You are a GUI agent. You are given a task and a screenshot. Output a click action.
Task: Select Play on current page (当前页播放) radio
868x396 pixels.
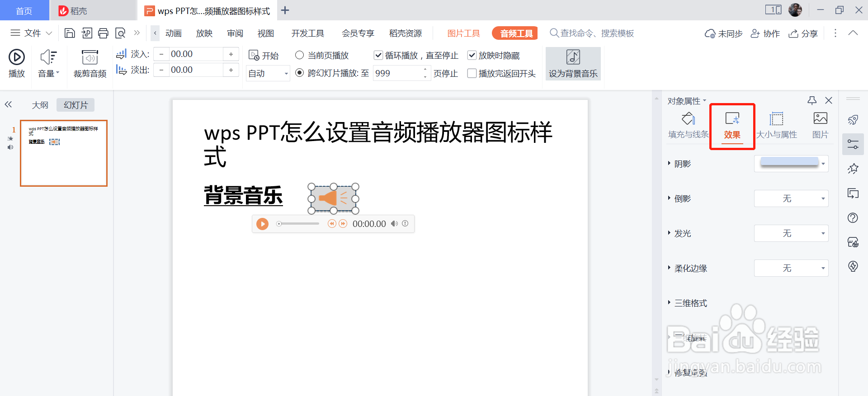click(299, 55)
